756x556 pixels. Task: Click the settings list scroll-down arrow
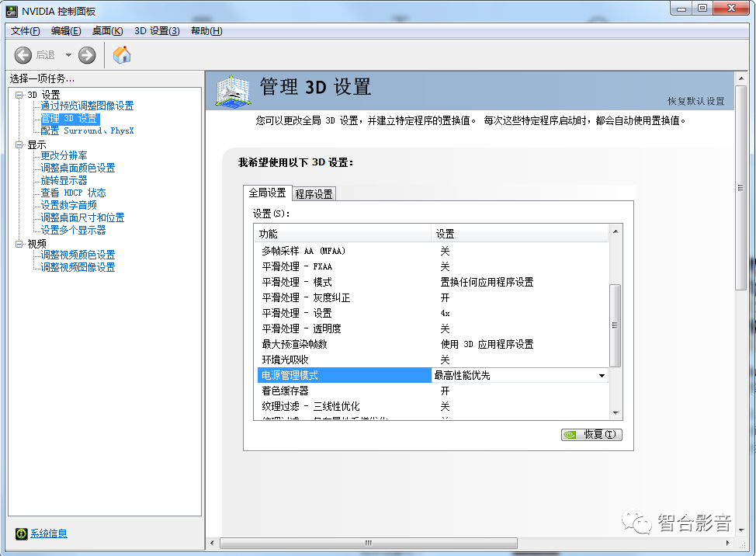tap(616, 413)
